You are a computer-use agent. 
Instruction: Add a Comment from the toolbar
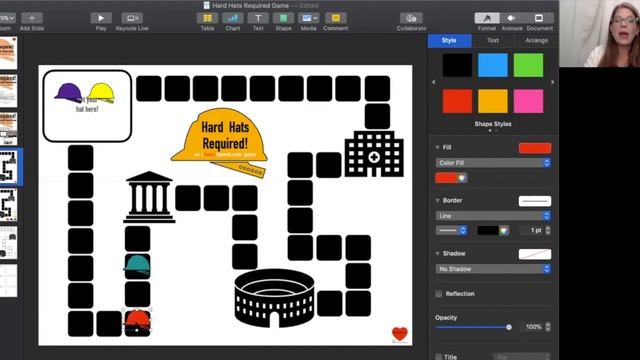(x=336, y=18)
